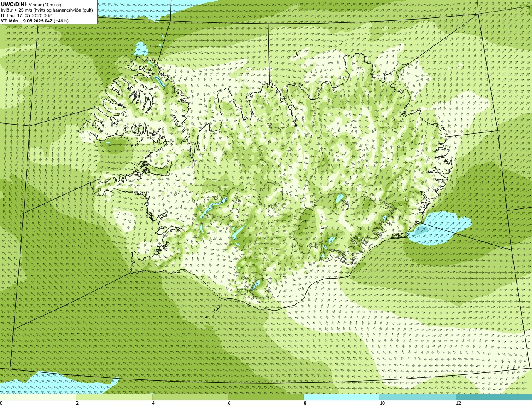
Task: Choose the 6–8 m/s dark green legend band
Action: pos(266,397)
